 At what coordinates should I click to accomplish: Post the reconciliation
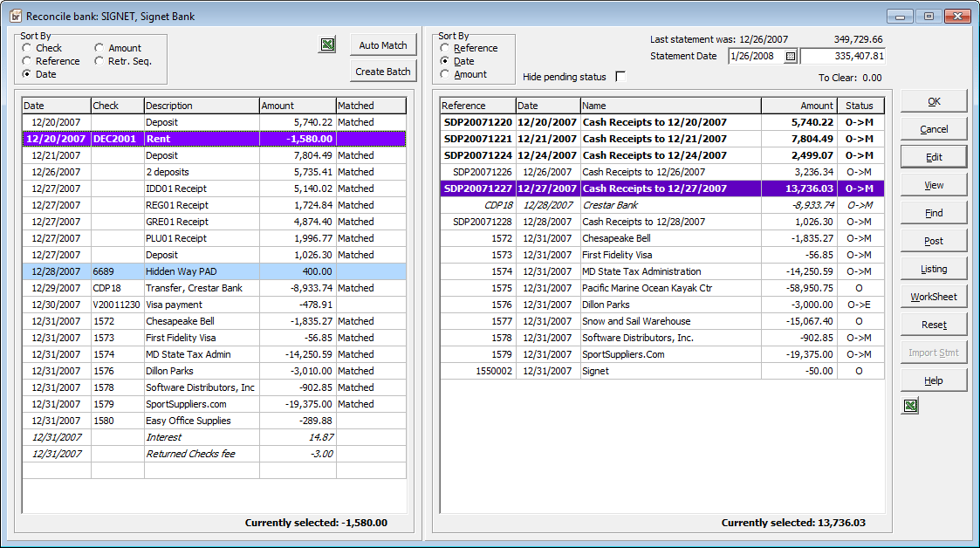point(934,240)
